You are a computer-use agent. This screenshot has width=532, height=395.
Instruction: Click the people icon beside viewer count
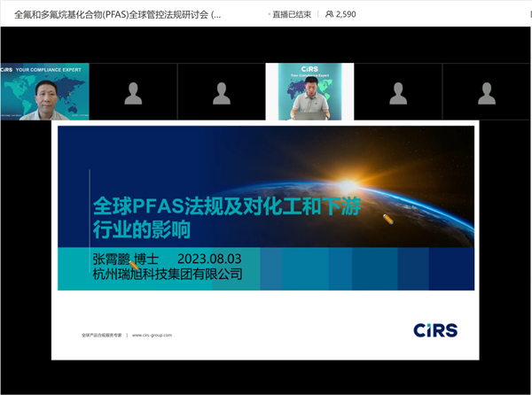[x=331, y=14]
